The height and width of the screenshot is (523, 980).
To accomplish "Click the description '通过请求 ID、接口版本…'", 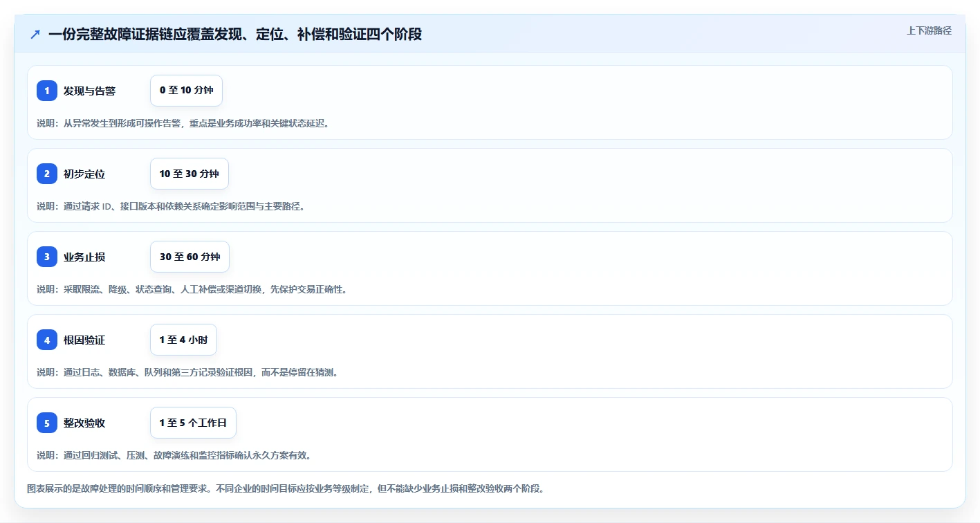I will pyautogui.click(x=171, y=206).
